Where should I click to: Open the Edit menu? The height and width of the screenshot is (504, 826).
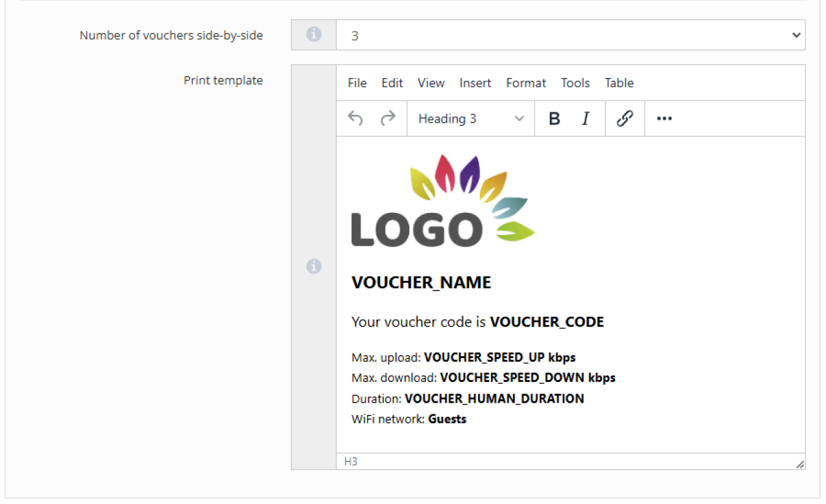(x=392, y=83)
